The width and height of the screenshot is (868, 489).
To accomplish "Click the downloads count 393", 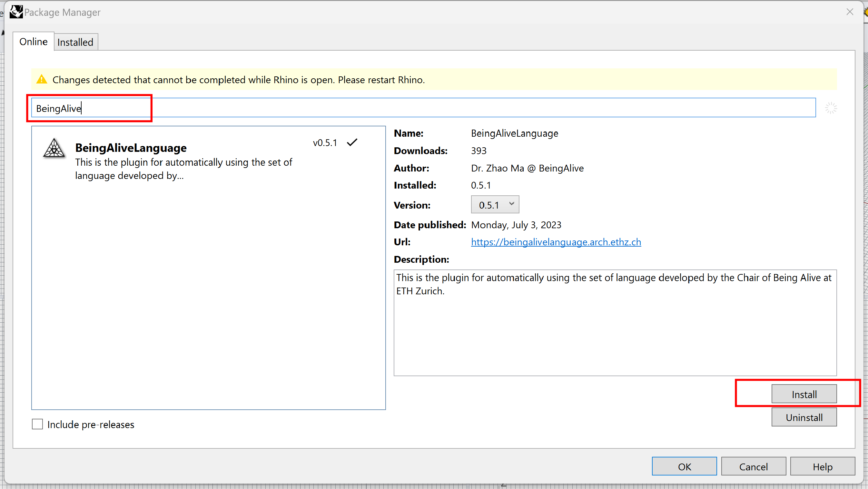I will [x=479, y=151].
